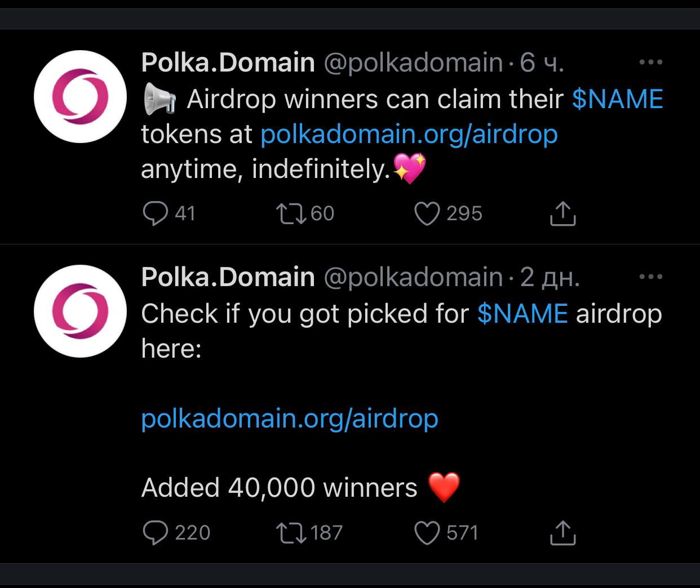Open Polka.Domain avatar on the second tweet
Image resolution: width=700 pixels, height=588 pixels.
point(80,311)
